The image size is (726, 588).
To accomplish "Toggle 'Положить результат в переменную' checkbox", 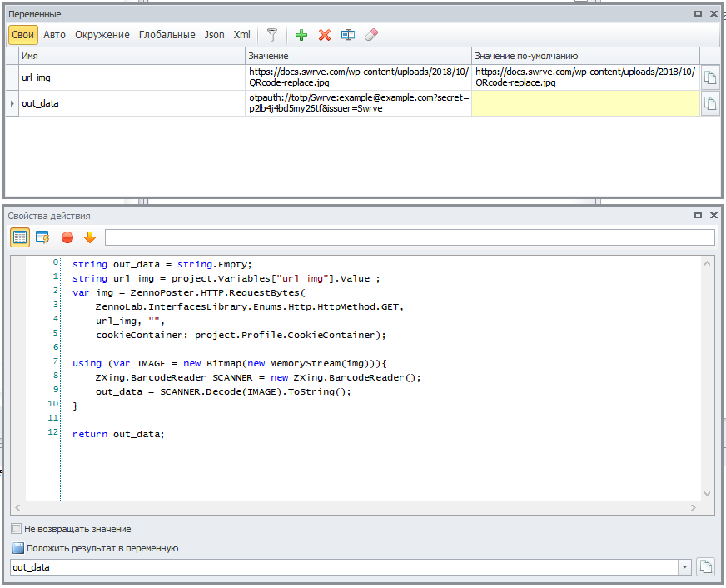I will point(17,548).
